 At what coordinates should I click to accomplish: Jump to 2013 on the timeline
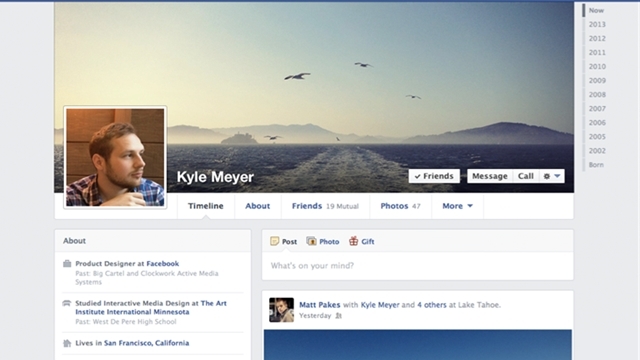[x=597, y=24]
